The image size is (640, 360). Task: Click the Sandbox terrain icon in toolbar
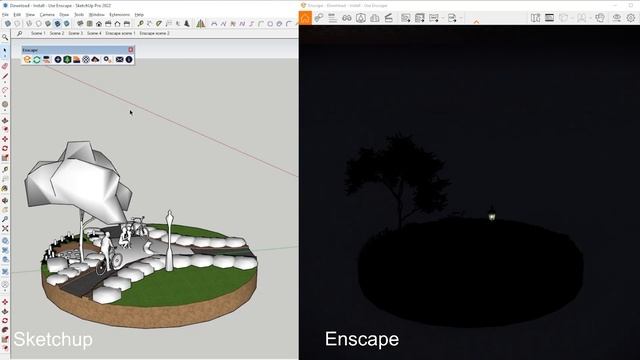coord(200,24)
